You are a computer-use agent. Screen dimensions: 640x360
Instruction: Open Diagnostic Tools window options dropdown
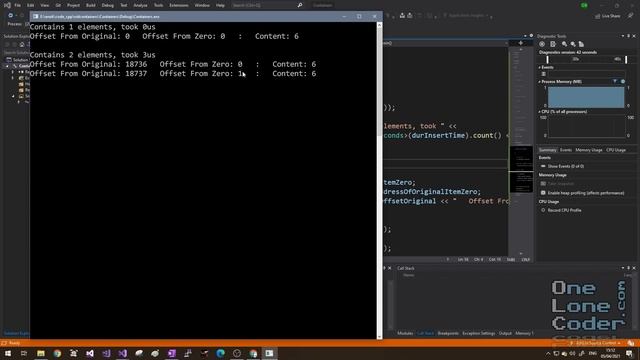pyautogui.click(x=623, y=36)
